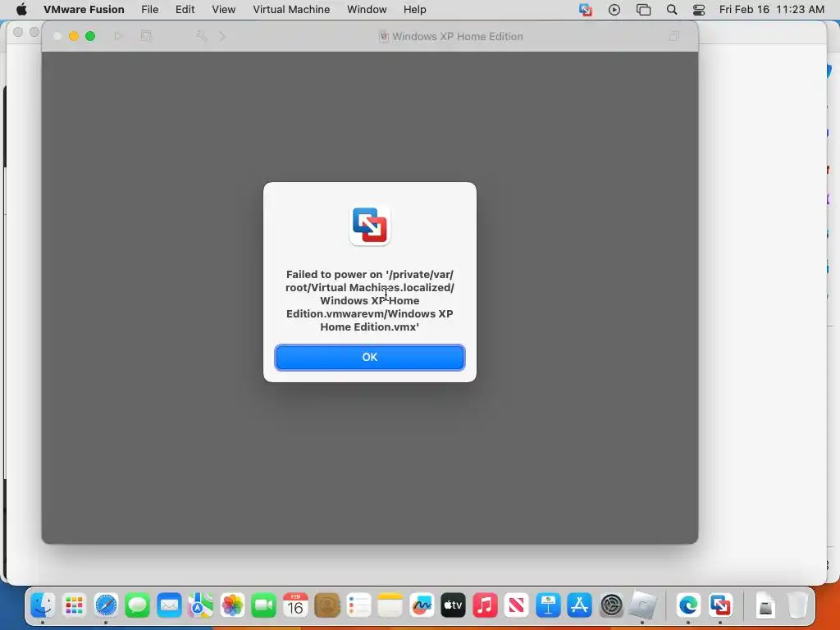
Task: Open the Help menu
Action: [414, 10]
